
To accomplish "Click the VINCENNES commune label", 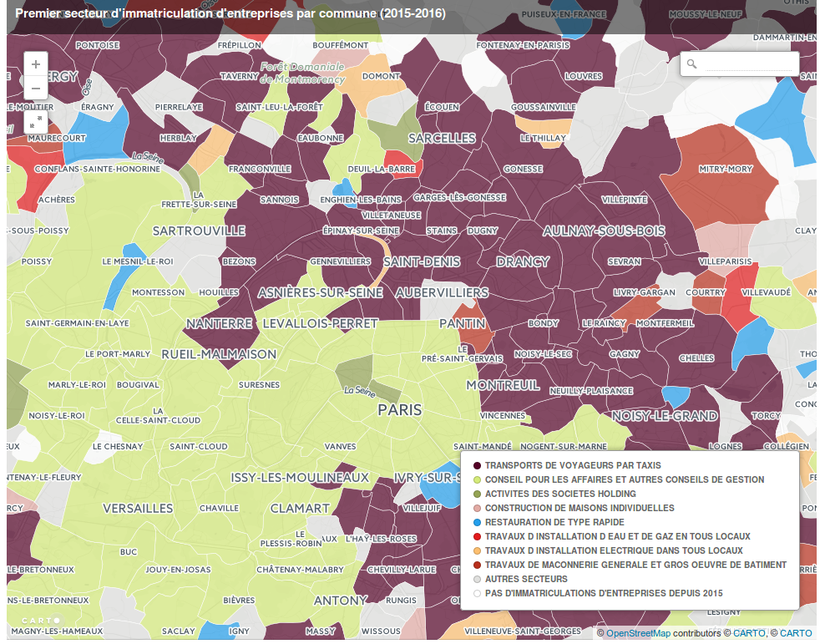I will [x=503, y=416].
